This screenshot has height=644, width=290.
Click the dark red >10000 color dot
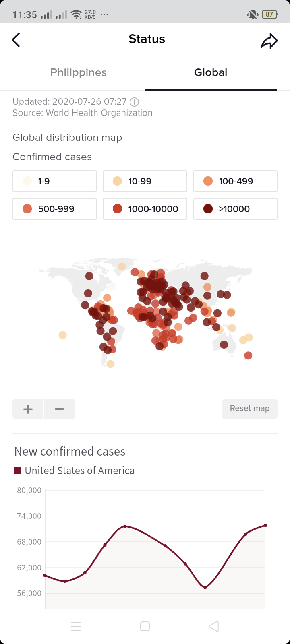pos(208,209)
